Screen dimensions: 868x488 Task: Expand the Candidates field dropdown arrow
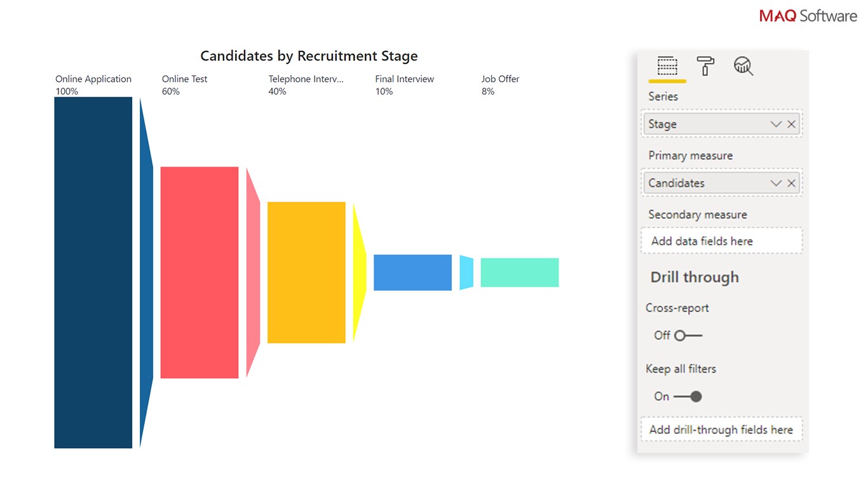(776, 183)
